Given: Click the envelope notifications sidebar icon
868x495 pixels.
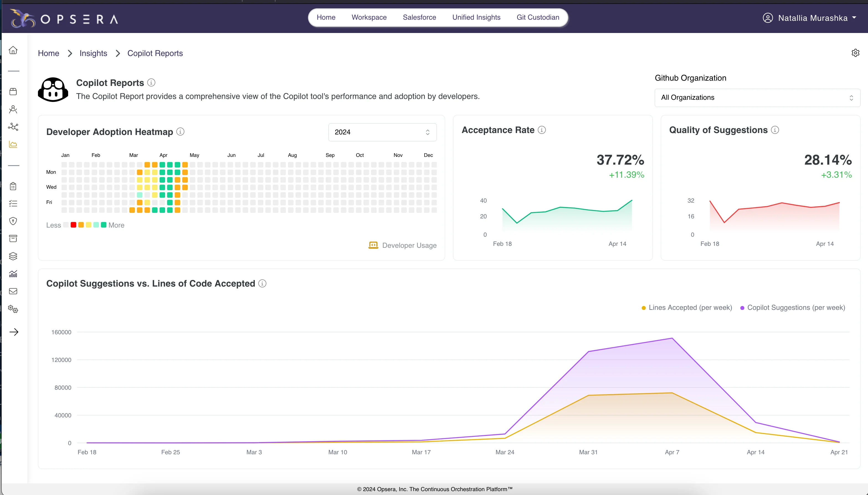Looking at the screenshot, I should (13, 291).
